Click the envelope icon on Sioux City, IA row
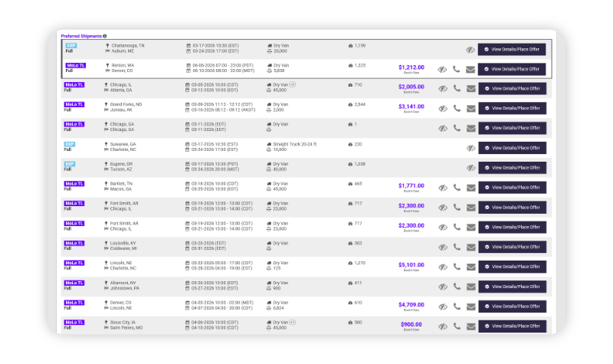Image resolution: width=613 pixels, height=364 pixels. [x=471, y=326]
